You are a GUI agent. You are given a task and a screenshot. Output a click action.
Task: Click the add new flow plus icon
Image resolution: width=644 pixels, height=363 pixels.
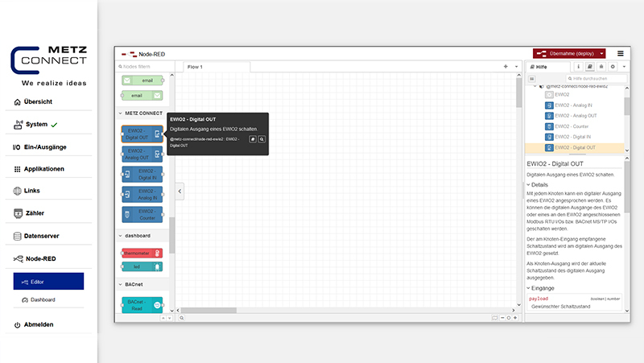coord(506,67)
